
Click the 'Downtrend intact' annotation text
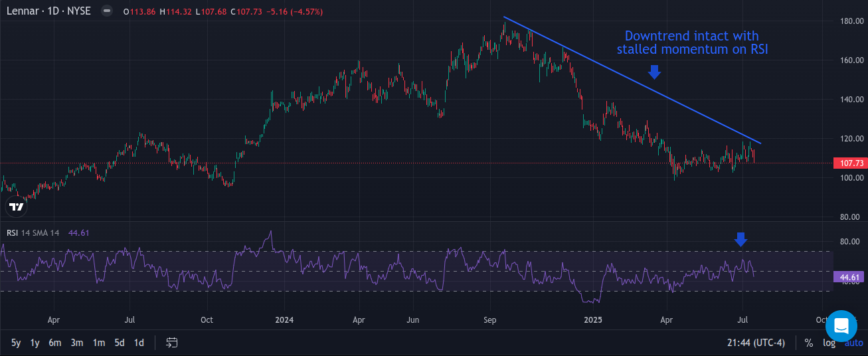coord(692,42)
